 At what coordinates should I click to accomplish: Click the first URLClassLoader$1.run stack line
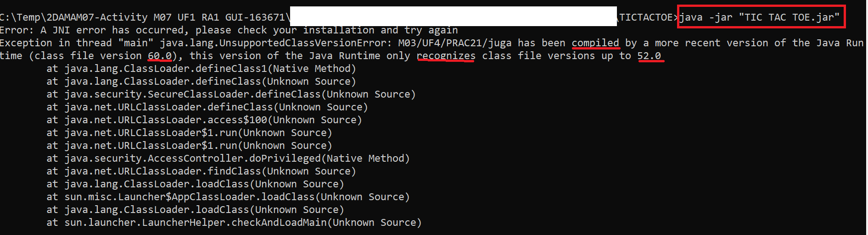pyautogui.click(x=189, y=133)
